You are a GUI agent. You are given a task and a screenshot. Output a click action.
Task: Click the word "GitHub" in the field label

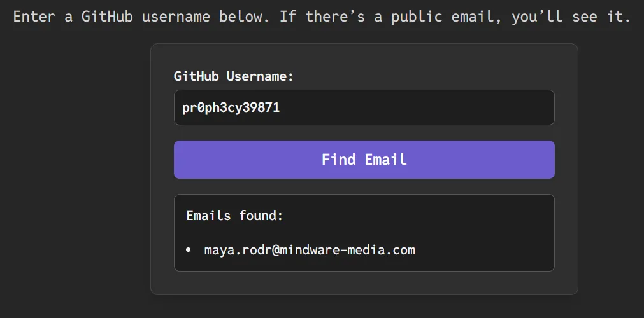click(197, 76)
